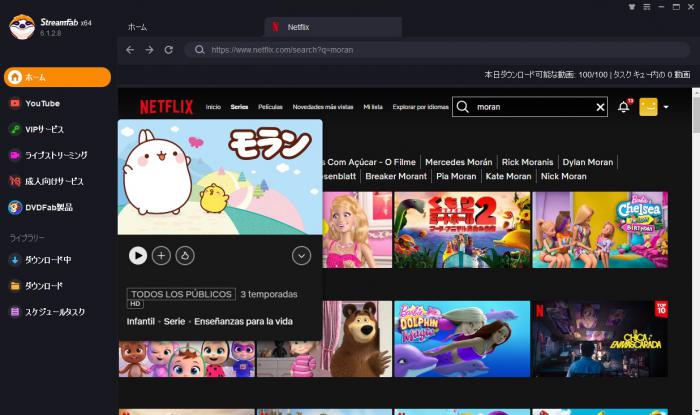Viewport: 700px width, 415px height.
Task: Open the Series menu on Netflix
Action: pyautogui.click(x=239, y=107)
